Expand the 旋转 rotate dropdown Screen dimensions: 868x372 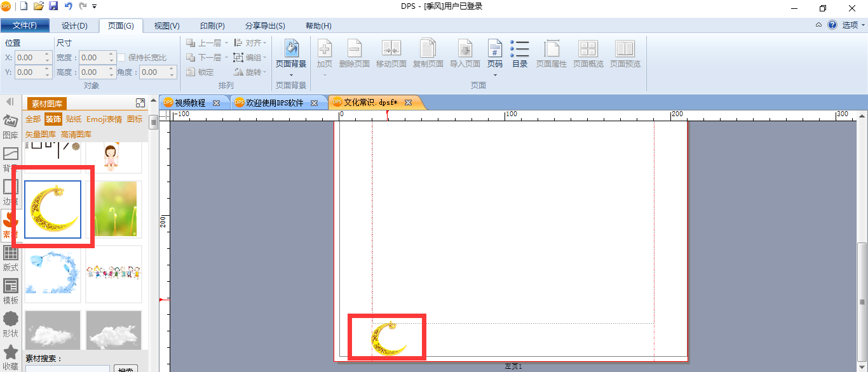250,72
